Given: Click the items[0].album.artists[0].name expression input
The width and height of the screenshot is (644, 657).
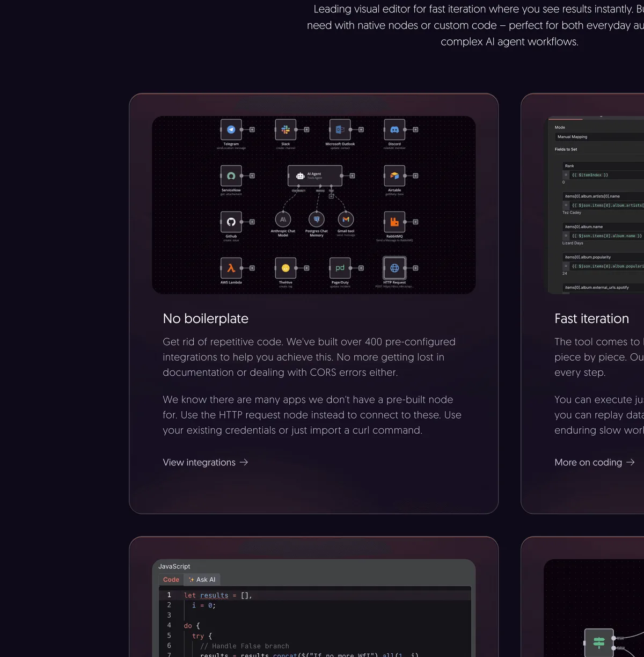Looking at the screenshot, I should tap(603, 205).
